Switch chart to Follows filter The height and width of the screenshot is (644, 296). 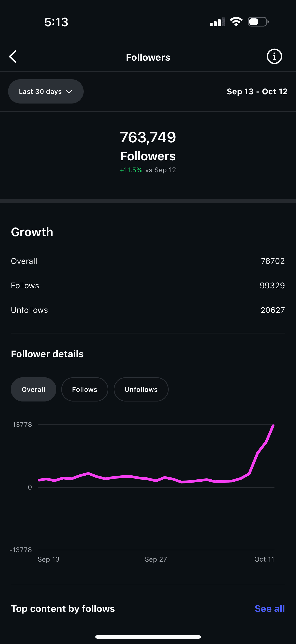pos(85,389)
